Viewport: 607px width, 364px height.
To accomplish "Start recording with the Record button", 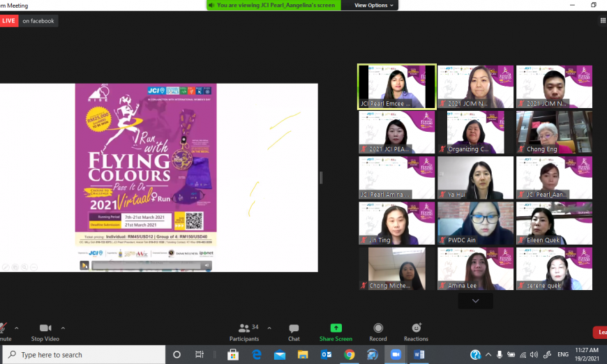I will (378, 332).
